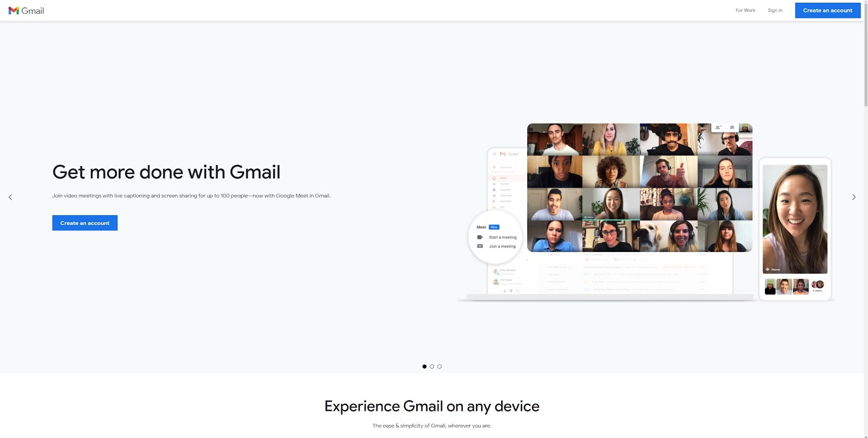Click the keyboard icon beside Join a meeting

pos(480,246)
